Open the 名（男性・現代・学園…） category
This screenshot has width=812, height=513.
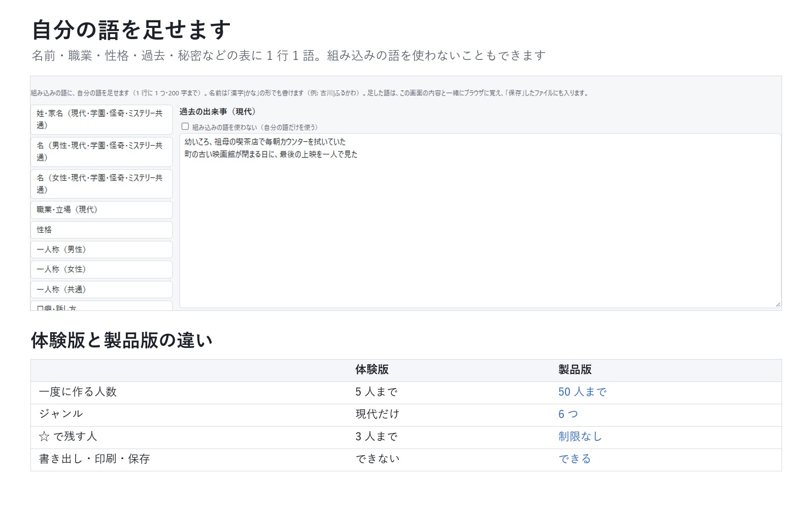pos(101,151)
